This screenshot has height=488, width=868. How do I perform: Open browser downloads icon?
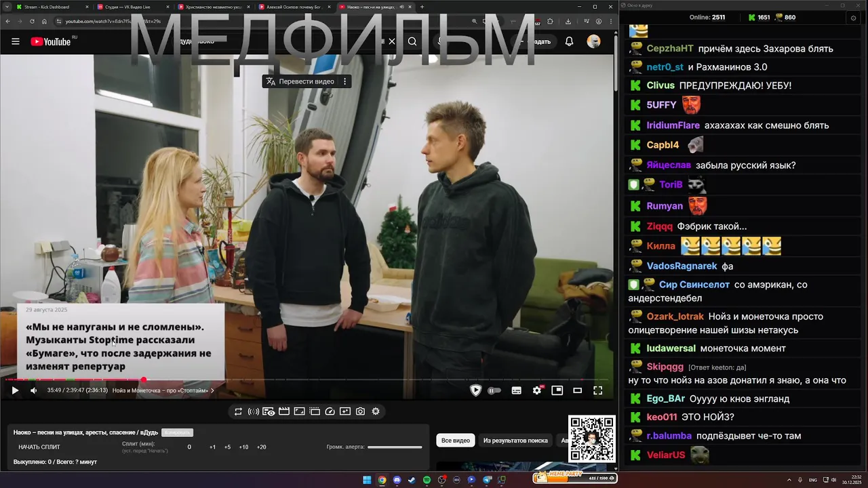pyautogui.click(x=568, y=21)
